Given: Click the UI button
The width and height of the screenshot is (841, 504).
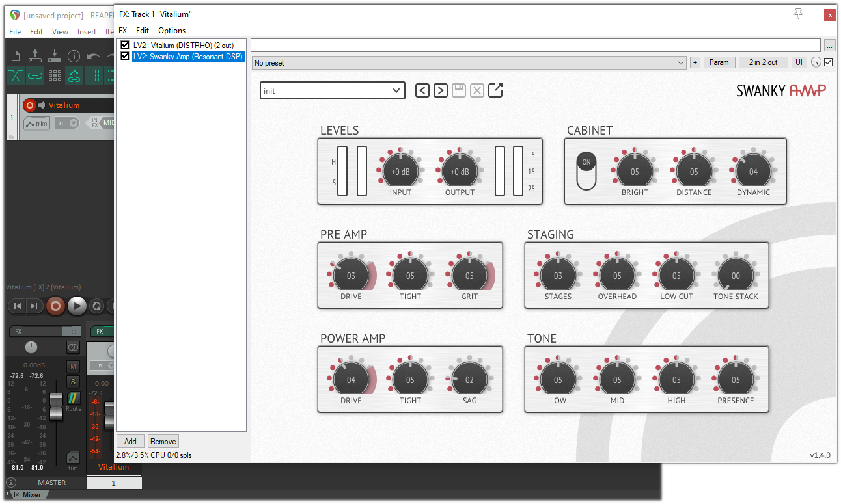Looking at the screenshot, I should [x=799, y=62].
